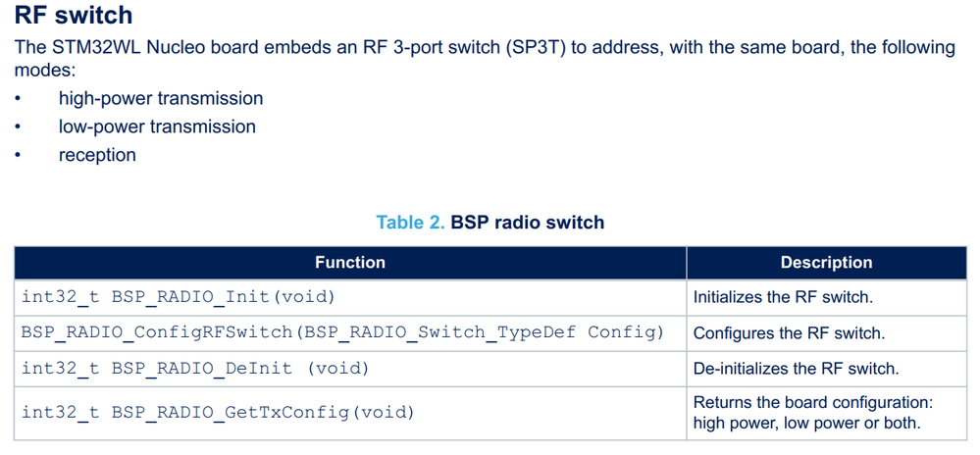
Task: Click the BSP_RADIO_DeInit function cell
Action: tap(350, 368)
